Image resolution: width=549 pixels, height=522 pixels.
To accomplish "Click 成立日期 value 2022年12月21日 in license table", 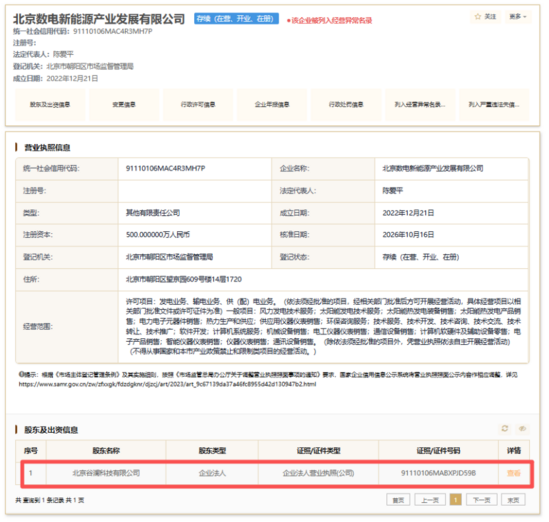I will (x=408, y=213).
